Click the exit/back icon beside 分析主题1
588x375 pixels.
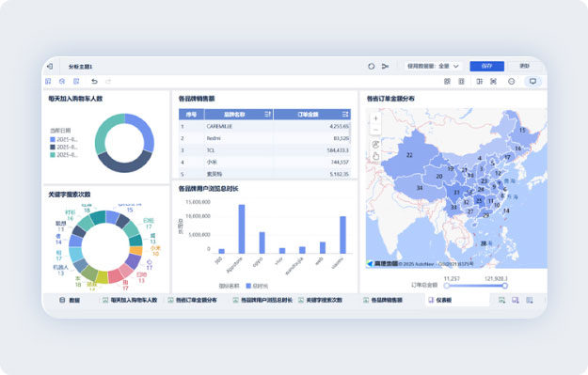coord(50,67)
